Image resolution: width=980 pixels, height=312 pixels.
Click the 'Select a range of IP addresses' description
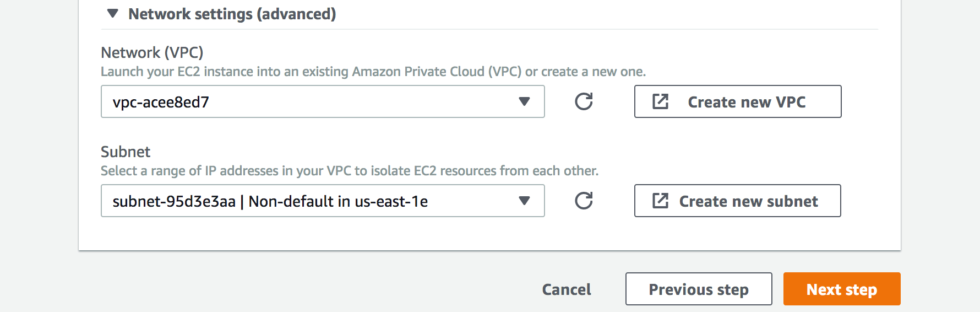tap(349, 171)
